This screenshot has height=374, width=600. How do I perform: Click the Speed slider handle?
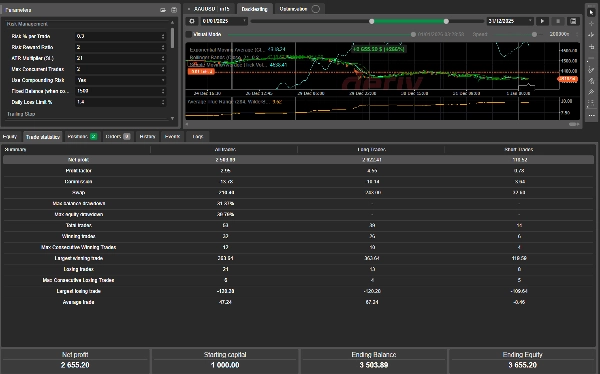(x=534, y=34)
